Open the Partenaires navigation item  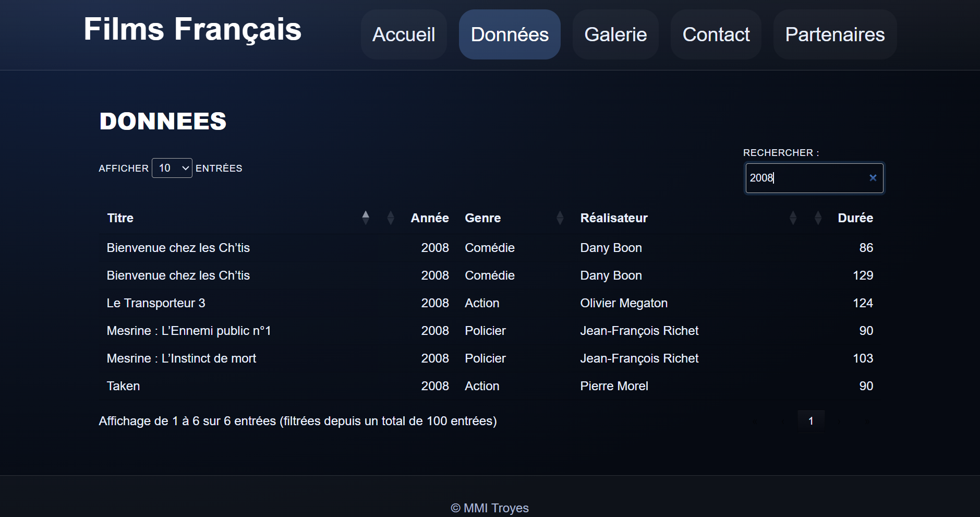pos(834,34)
